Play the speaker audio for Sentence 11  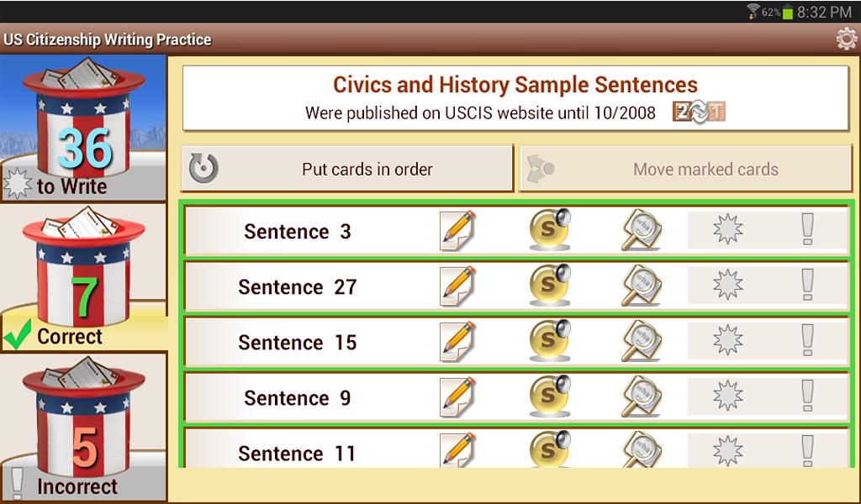tap(550, 449)
